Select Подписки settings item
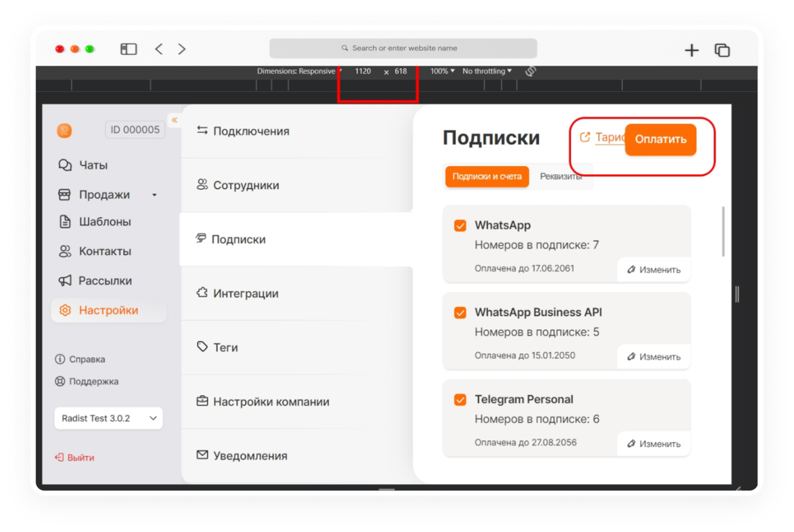Image resolution: width=794 pixels, height=532 pixels. [297, 240]
